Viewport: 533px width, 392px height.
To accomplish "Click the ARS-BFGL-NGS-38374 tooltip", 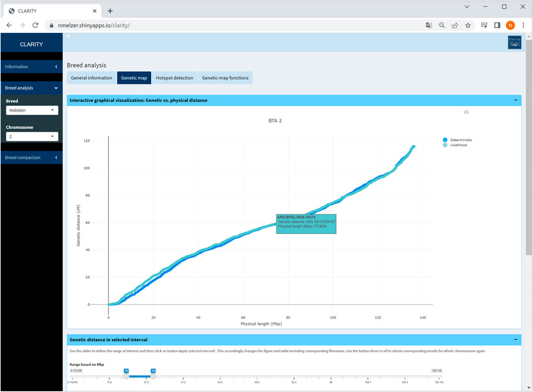I will point(306,224).
